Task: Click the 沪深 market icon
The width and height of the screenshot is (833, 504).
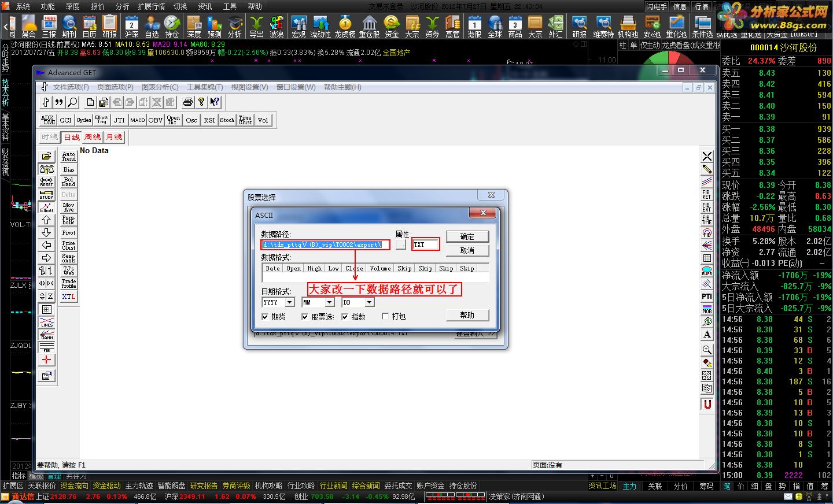Action: click(132, 27)
